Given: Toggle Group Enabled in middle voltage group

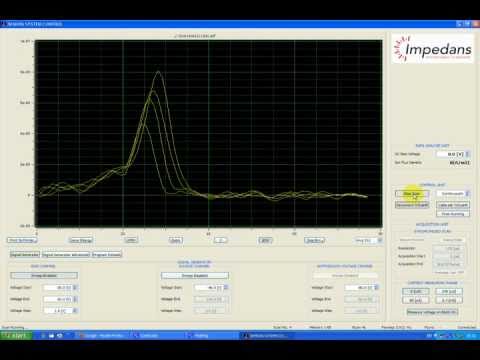Looking at the screenshot, I should click(195, 276).
